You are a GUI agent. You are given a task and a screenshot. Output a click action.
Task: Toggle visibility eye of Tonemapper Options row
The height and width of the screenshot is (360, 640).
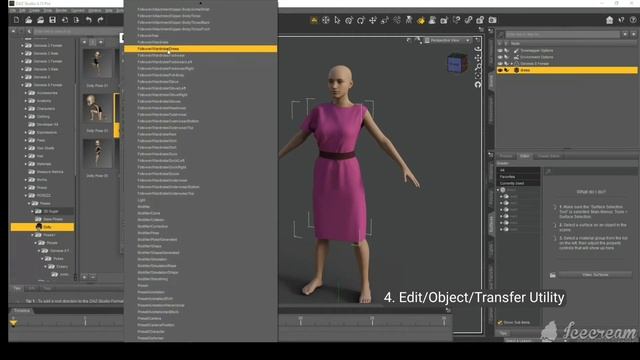click(x=500, y=51)
